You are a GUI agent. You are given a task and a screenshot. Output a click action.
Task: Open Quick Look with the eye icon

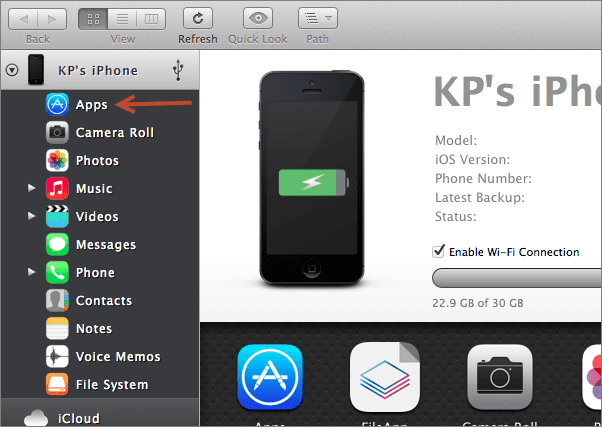point(258,18)
